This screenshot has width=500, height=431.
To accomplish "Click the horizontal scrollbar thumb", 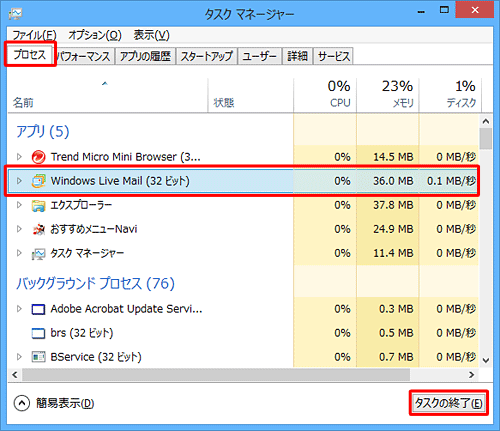I will coord(216,375).
